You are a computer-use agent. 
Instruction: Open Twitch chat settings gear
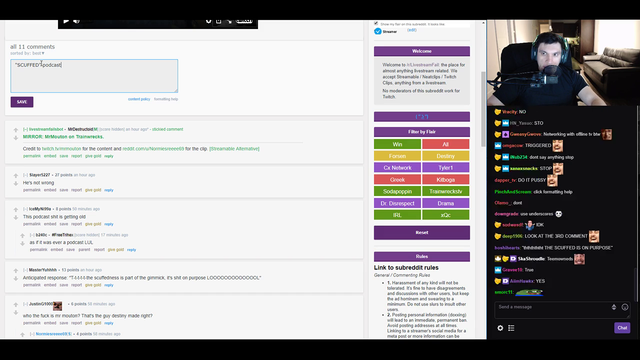tap(500, 328)
